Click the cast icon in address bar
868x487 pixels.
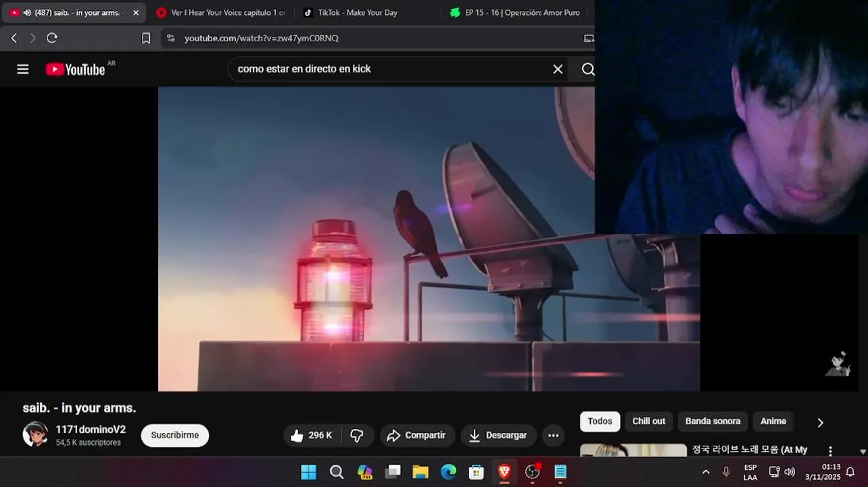tap(589, 38)
